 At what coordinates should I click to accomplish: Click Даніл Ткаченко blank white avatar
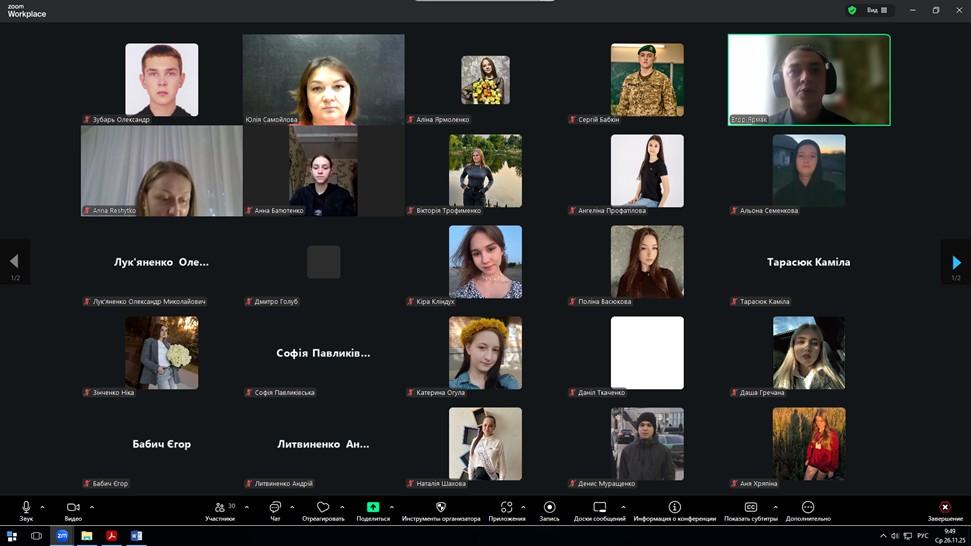point(647,353)
